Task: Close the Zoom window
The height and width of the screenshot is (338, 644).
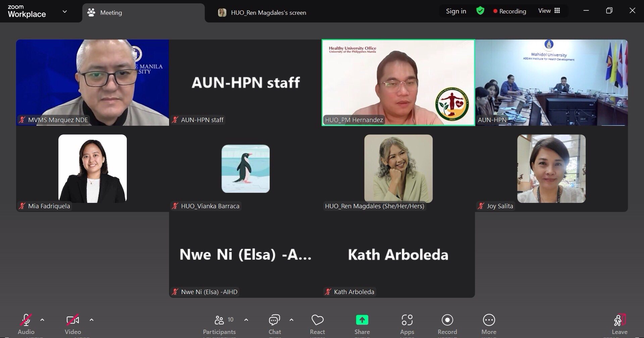Action: pos(632,11)
